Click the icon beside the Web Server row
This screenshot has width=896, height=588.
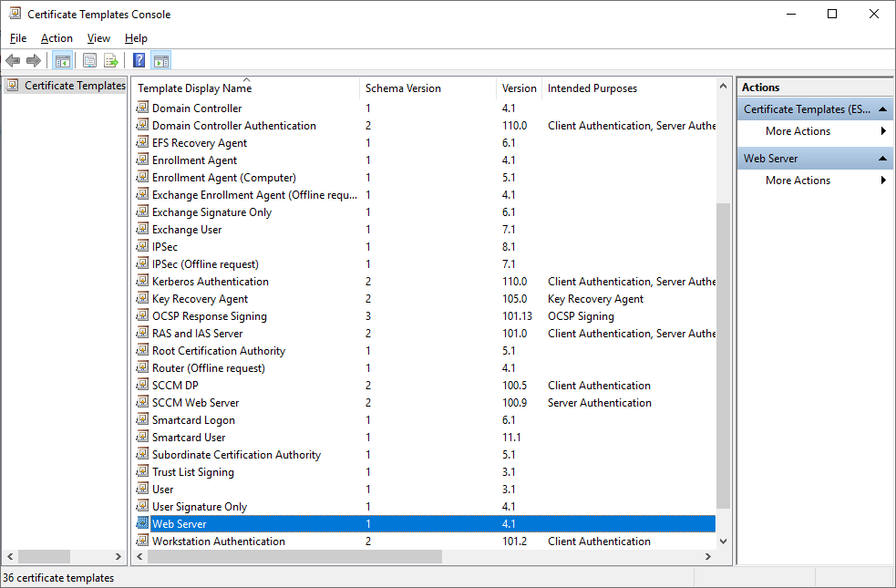(x=142, y=523)
